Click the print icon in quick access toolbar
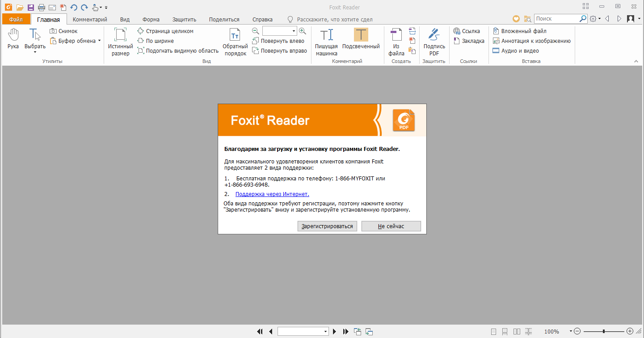 click(42, 8)
